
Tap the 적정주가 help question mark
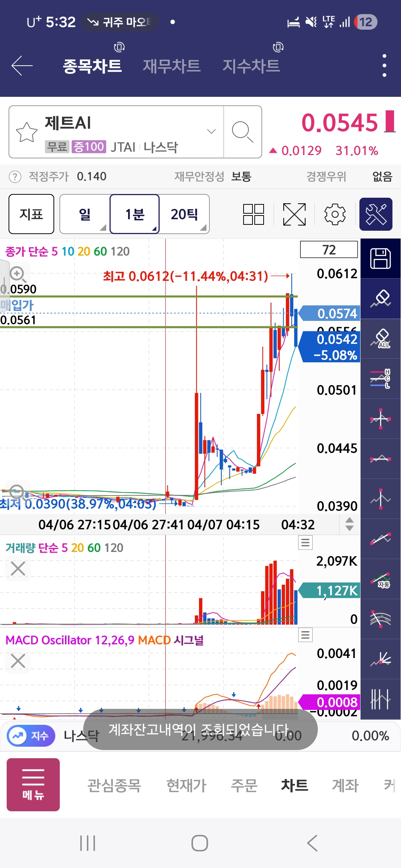15,177
